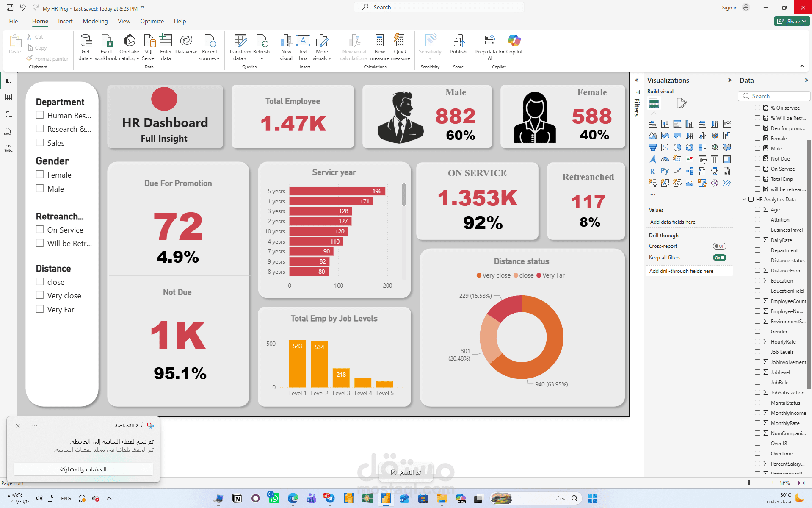The width and height of the screenshot is (812, 508).
Task: Check the On Service slicer box
Action: [x=40, y=229]
